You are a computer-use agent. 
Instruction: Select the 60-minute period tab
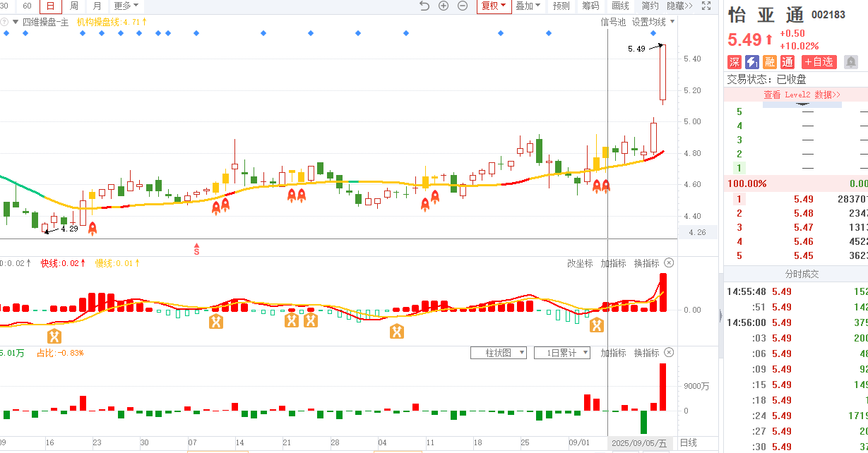point(28,6)
